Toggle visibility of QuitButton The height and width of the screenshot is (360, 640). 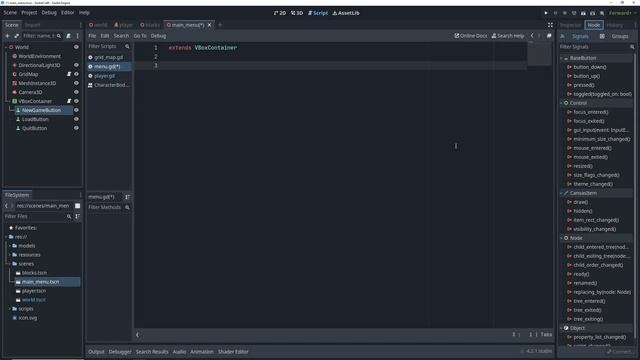76,128
